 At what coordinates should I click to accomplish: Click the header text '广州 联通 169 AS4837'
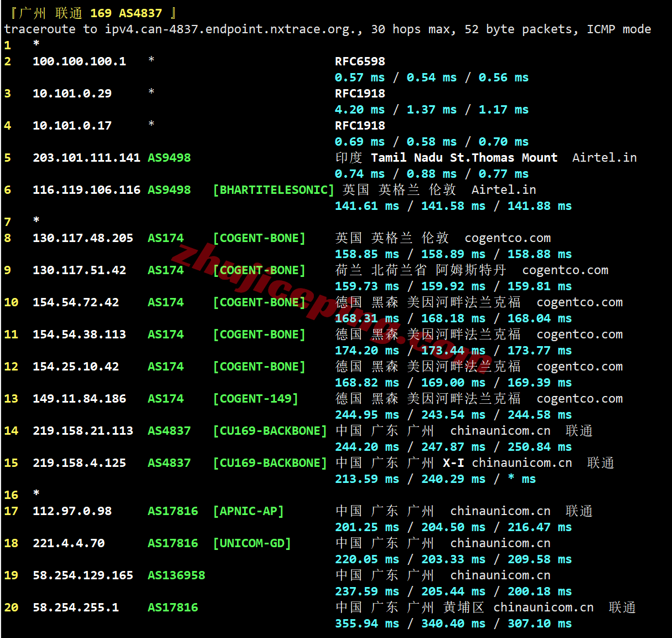click(x=91, y=13)
